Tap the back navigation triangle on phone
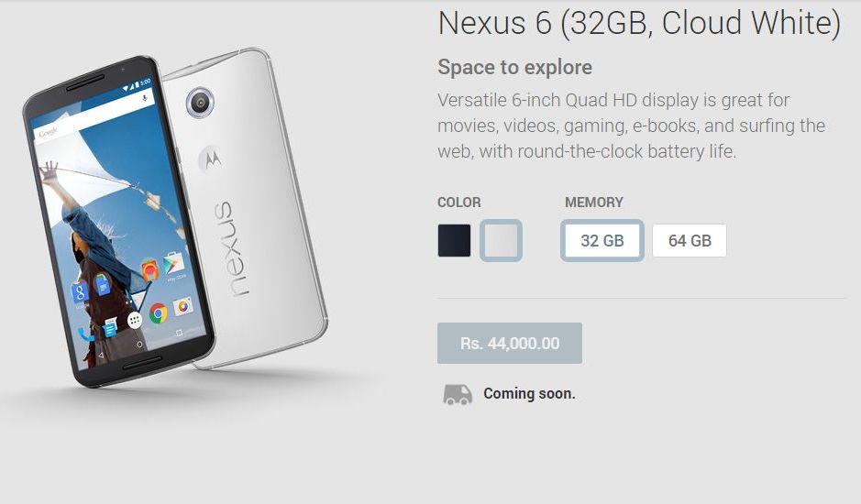 101,356
